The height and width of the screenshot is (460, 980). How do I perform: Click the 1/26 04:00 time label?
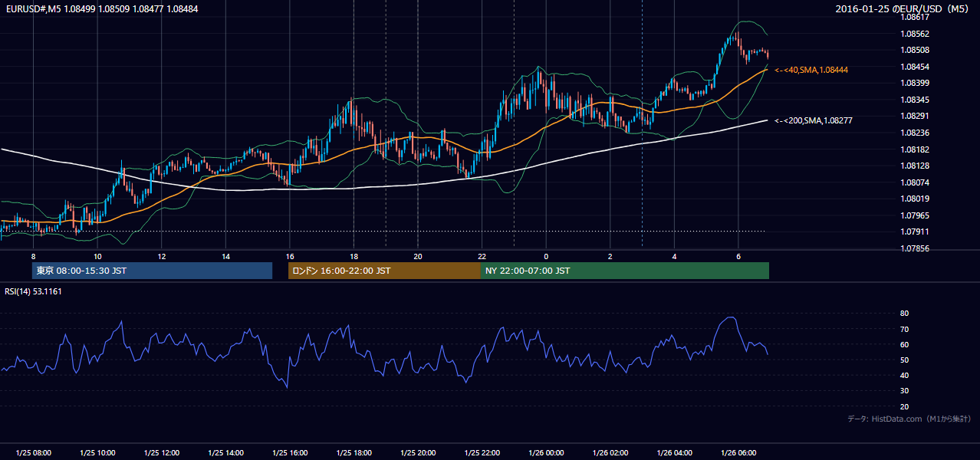coord(674,453)
